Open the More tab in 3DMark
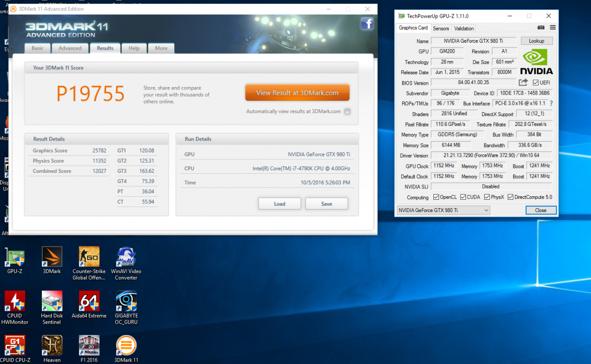 (x=161, y=48)
